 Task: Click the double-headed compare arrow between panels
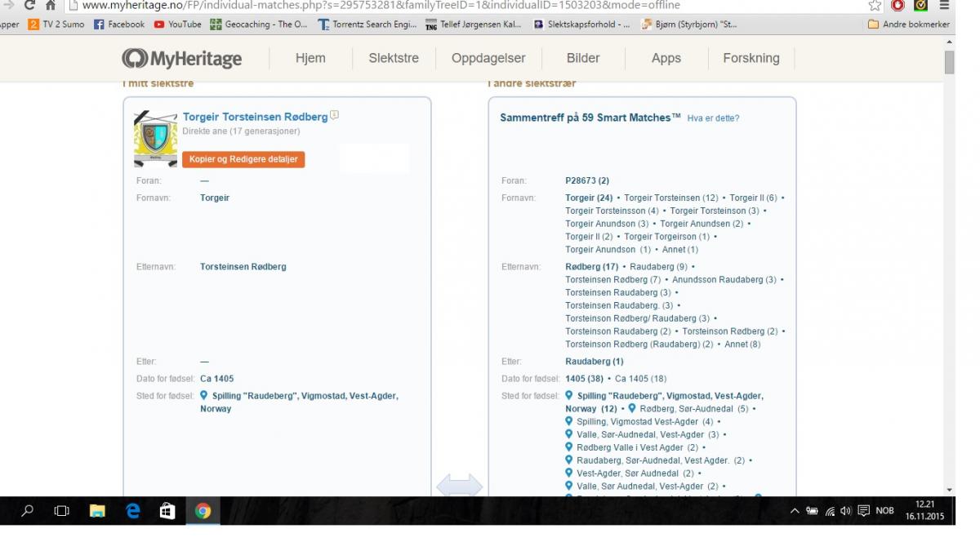(x=459, y=486)
